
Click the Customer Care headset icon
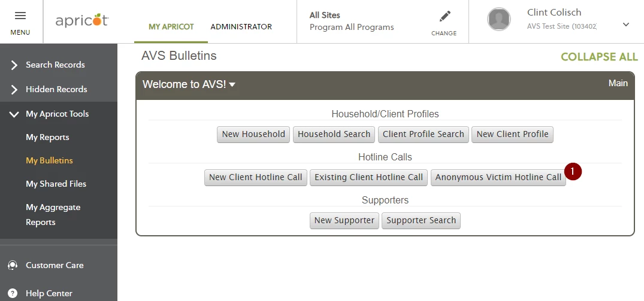(x=13, y=265)
